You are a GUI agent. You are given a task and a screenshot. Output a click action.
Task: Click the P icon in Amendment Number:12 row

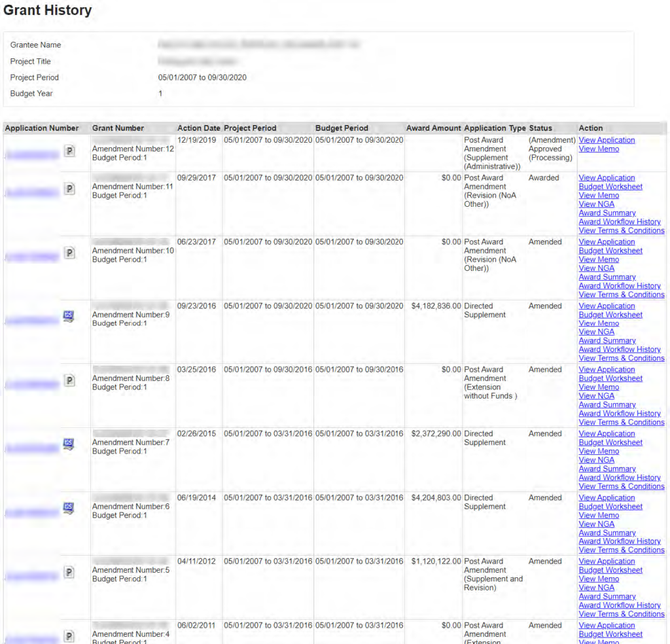click(69, 152)
